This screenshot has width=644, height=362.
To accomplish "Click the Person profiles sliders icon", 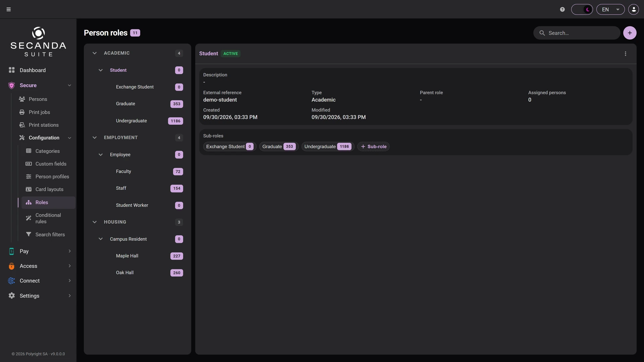I will pos(29,177).
